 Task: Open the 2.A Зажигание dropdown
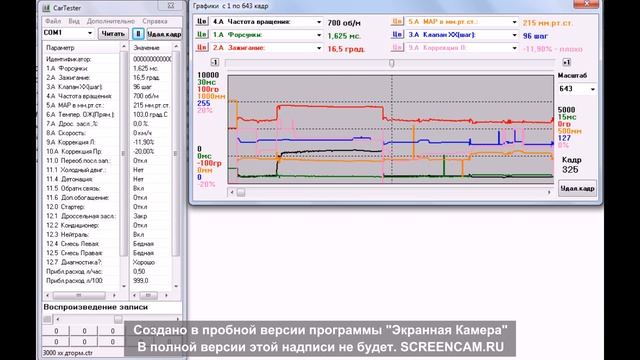[x=319, y=48]
